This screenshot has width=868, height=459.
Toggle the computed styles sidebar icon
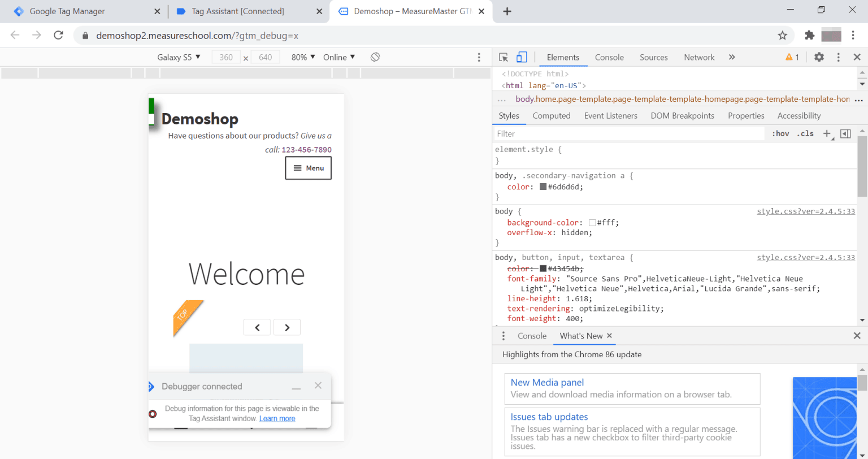click(x=845, y=134)
